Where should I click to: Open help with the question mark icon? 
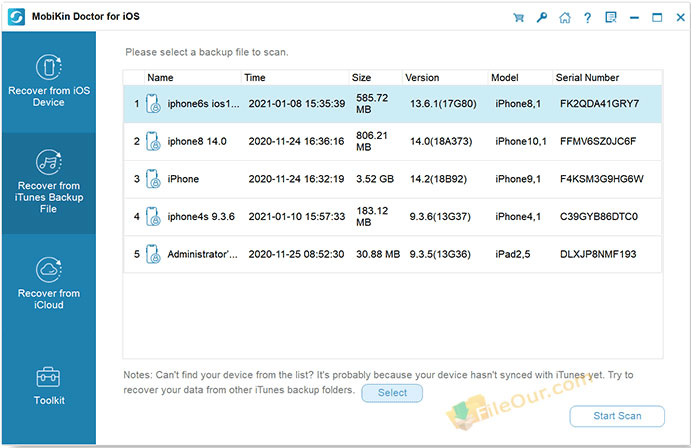click(587, 18)
